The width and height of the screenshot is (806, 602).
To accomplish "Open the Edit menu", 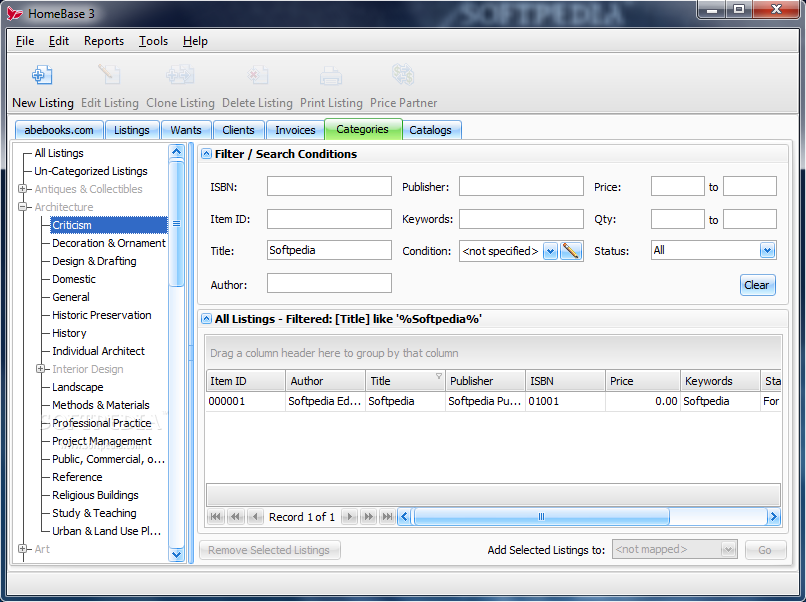I will click(x=59, y=41).
